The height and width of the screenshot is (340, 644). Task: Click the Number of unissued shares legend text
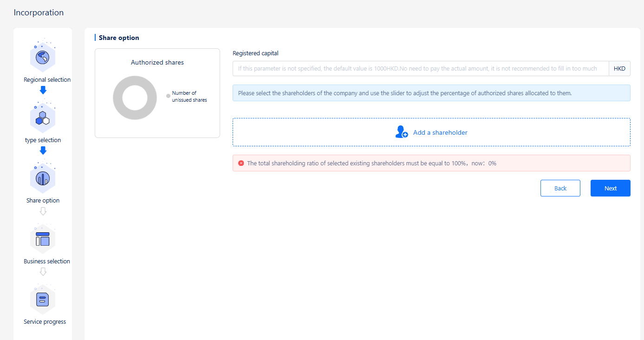point(189,97)
